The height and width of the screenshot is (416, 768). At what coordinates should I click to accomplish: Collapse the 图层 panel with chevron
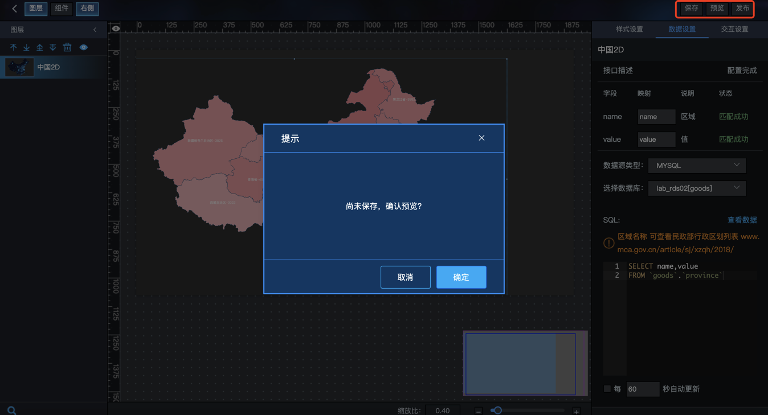[95, 30]
